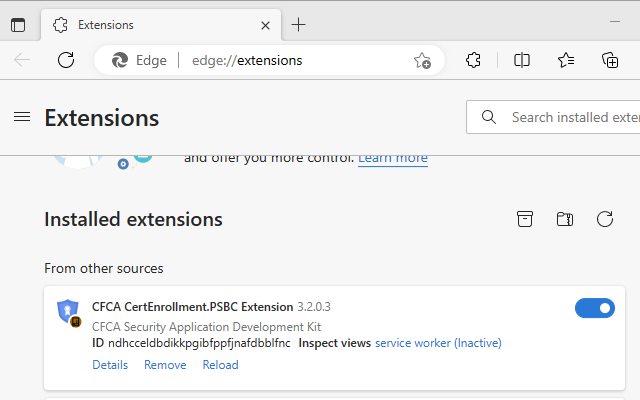
Task: Remove the CFCA CertEnrollment extension
Action: point(165,365)
